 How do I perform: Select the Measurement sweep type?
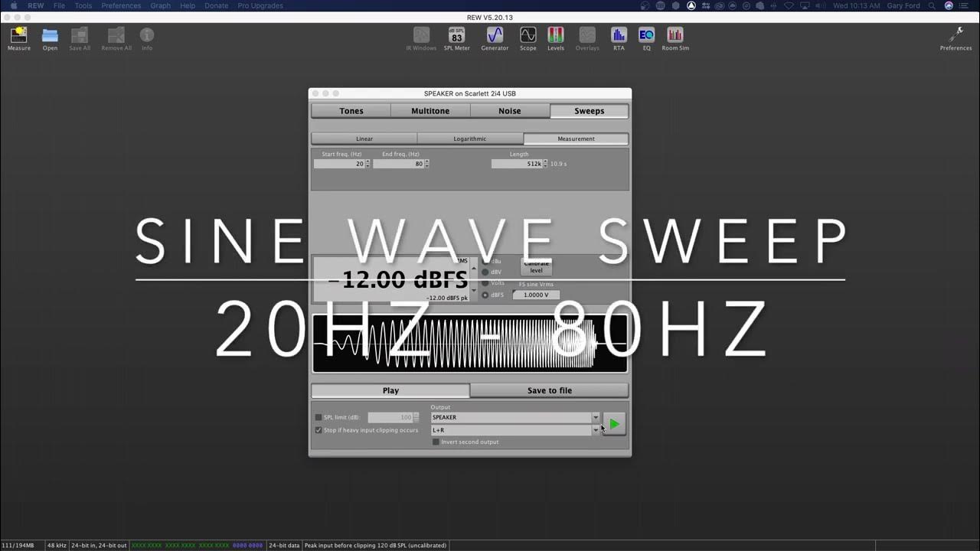(x=576, y=139)
